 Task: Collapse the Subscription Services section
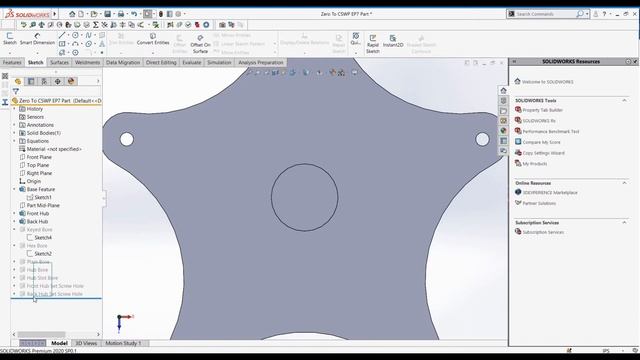pyautogui.click(x=624, y=222)
